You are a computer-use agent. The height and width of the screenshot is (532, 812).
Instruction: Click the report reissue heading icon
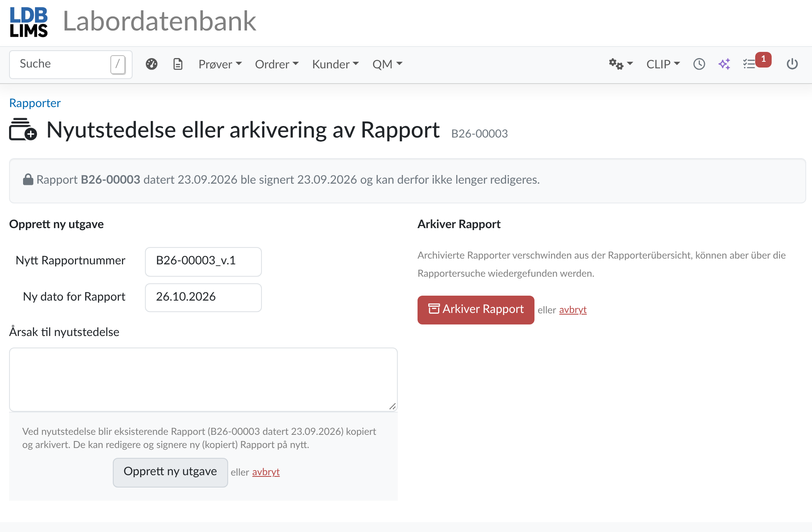pyautogui.click(x=23, y=130)
